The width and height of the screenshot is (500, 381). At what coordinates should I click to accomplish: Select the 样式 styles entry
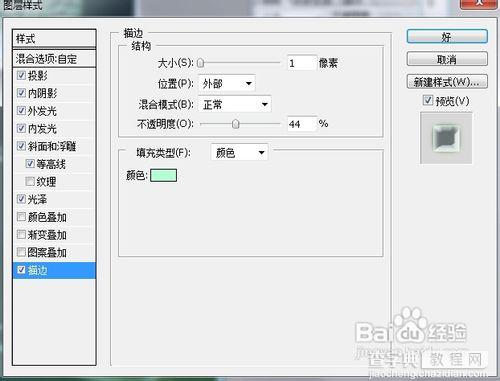pyautogui.click(x=54, y=39)
